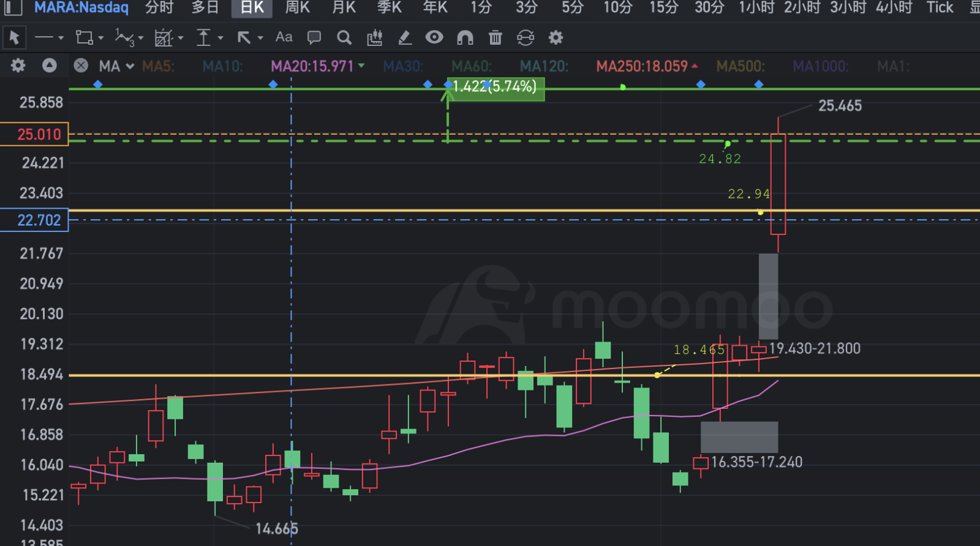Screen dimensions: 980x546
Task: Open drawing toolbar settings gear
Action: click(556, 38)
